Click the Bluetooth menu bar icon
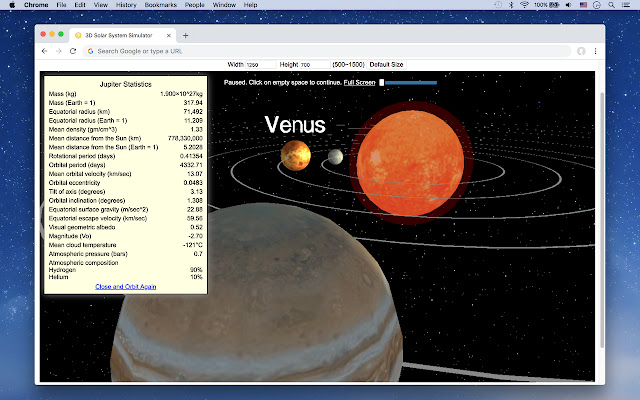The height and width of the screenshot is (400, 640). pos(510,5)
